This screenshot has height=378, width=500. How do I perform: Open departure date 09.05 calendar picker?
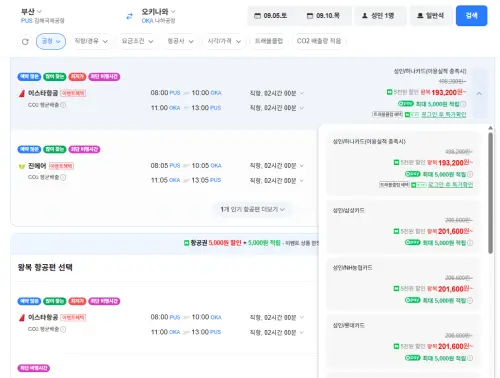coord(271,16)
